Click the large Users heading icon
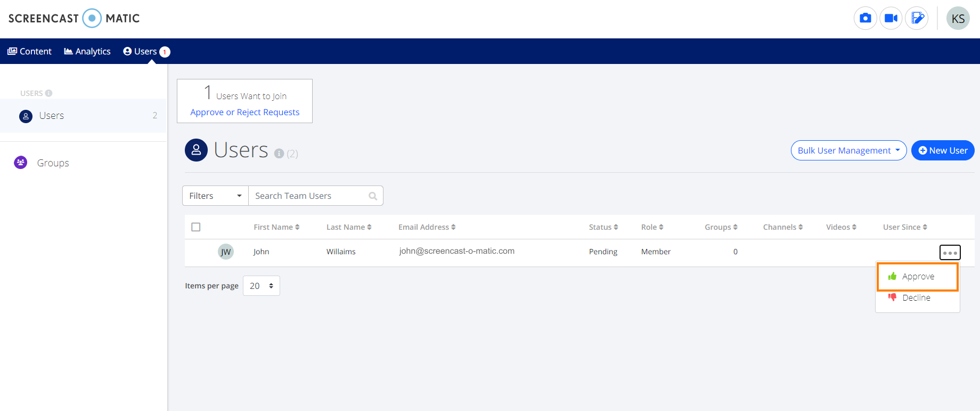This screenshot has width=980, height=411. pyautogui.click(x=196, y=150)
